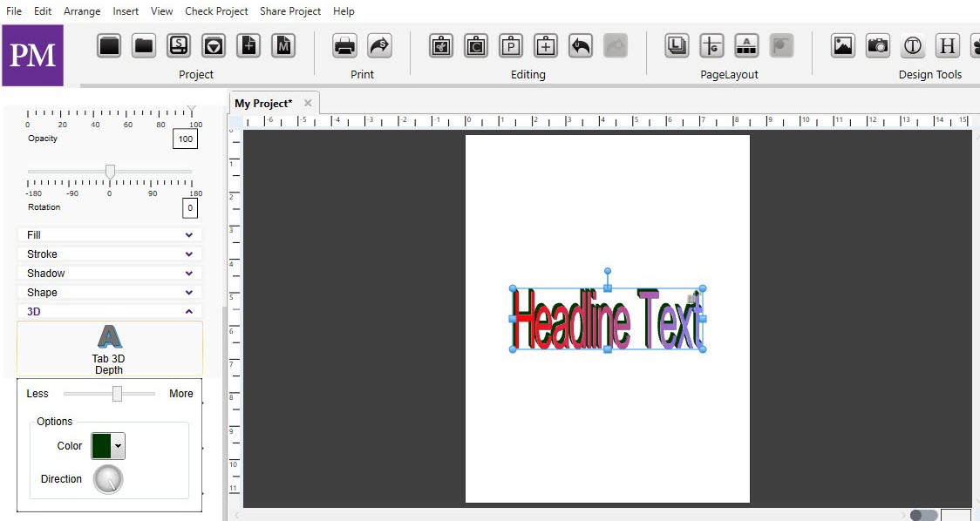Expand the Shape section
The width and height of the screenshot is (980, 521).
(x=109, y=293)
